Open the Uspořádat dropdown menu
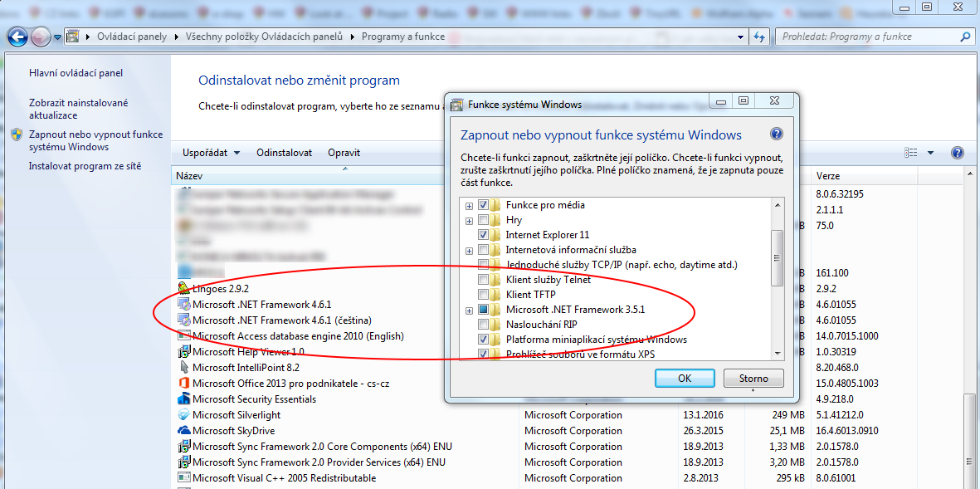 211,153
